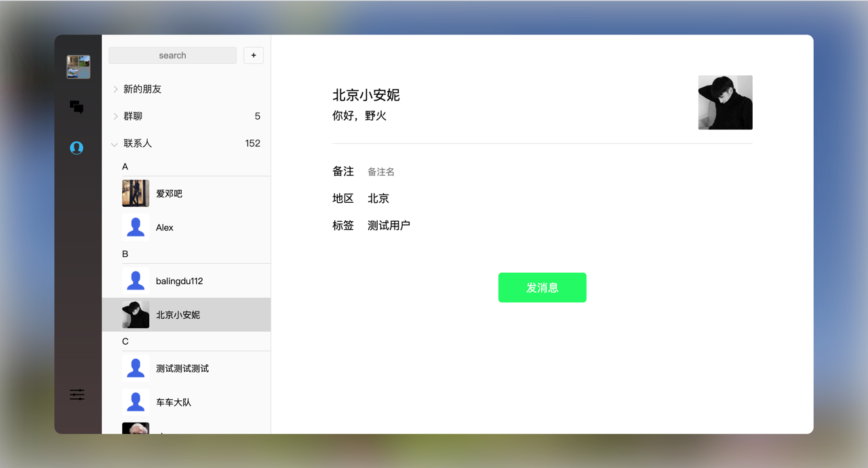The image size is (868, 468).
Task: Open the chat messages icon in sidebar
Action: point(77,107)
